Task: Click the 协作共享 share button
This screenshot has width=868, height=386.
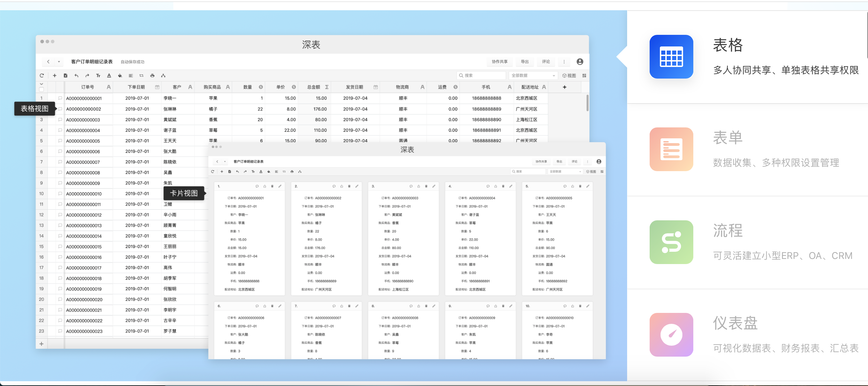Action: (500, 61)
